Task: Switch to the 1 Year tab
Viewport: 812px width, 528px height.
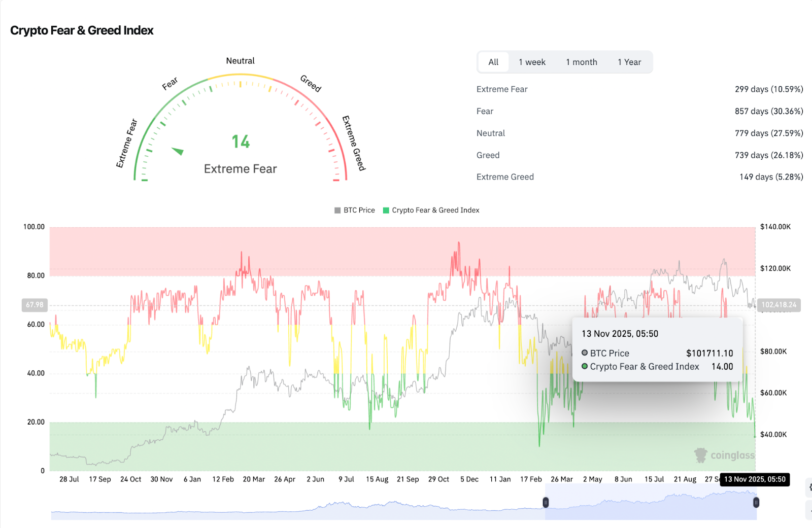Action: (x=629, y=62)
